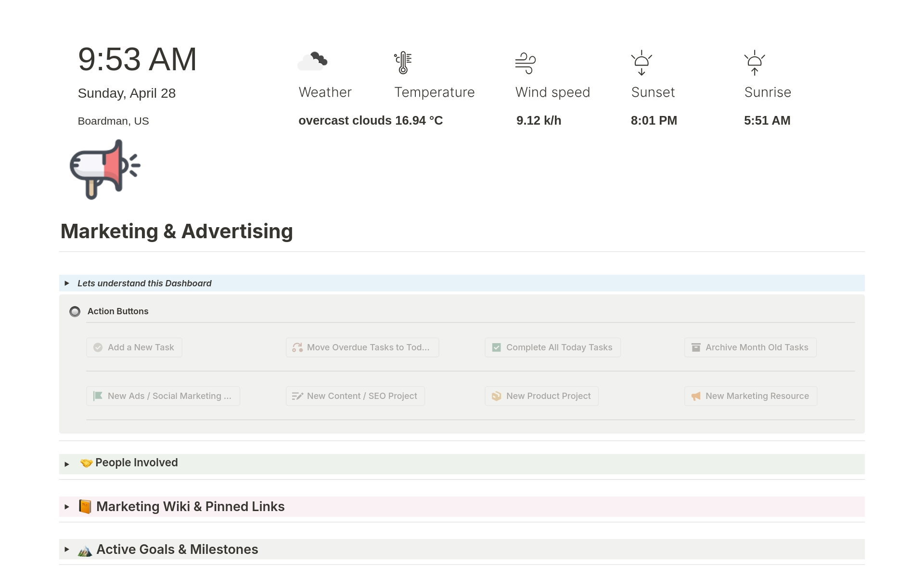This screenshot has height=577, width=924.
Task: Create a New Content / SEO Project
Action: (355, 396)
